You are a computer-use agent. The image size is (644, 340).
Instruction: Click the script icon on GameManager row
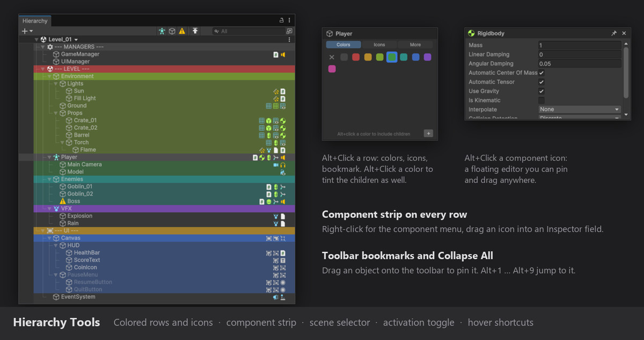click(x=276, y=54)
